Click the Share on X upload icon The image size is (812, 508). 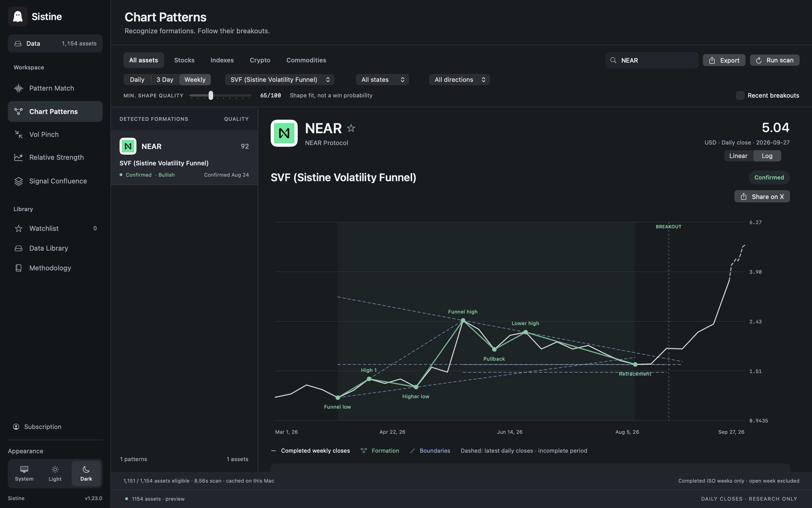pyautogui.click(x=743, y=196)
